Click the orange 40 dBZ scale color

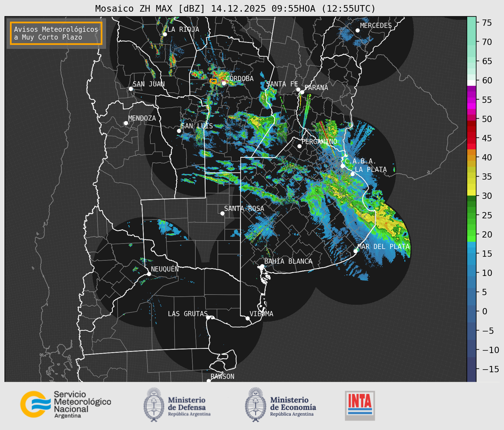point(471,157)
